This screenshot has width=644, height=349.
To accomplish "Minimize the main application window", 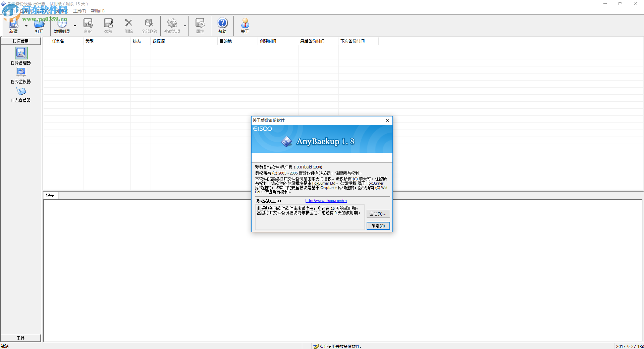I will point(605,4).
